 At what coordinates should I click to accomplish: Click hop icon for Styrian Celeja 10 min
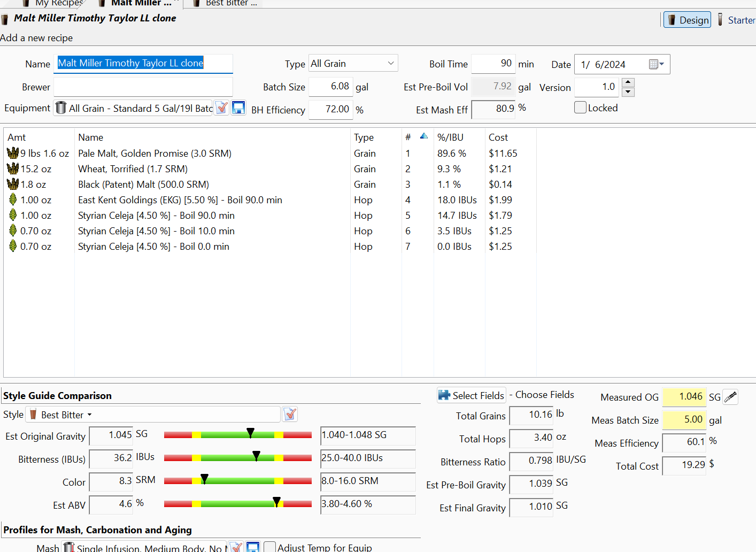(13, 231)
